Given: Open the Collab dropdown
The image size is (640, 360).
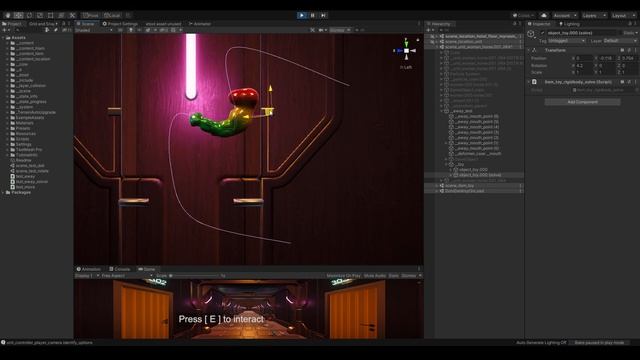Looking at the screenshot, I should [524, 16].
